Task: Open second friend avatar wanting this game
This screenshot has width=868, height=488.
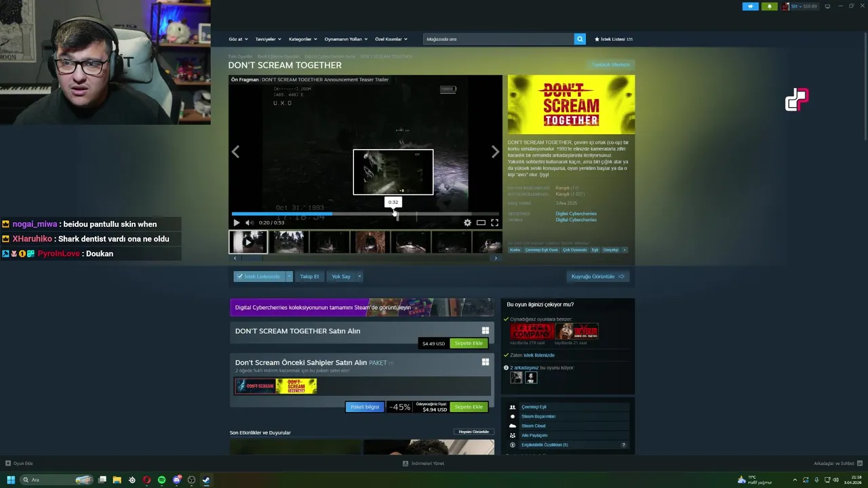Action: 531,378
